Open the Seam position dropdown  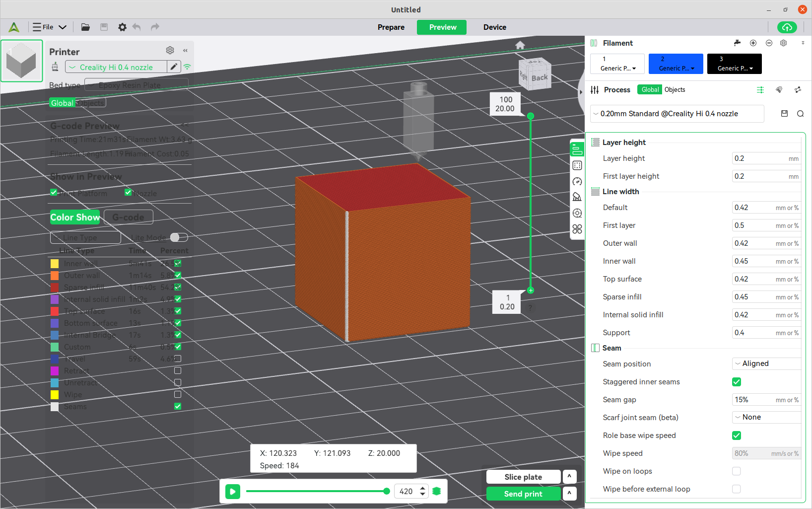[766, 364]
